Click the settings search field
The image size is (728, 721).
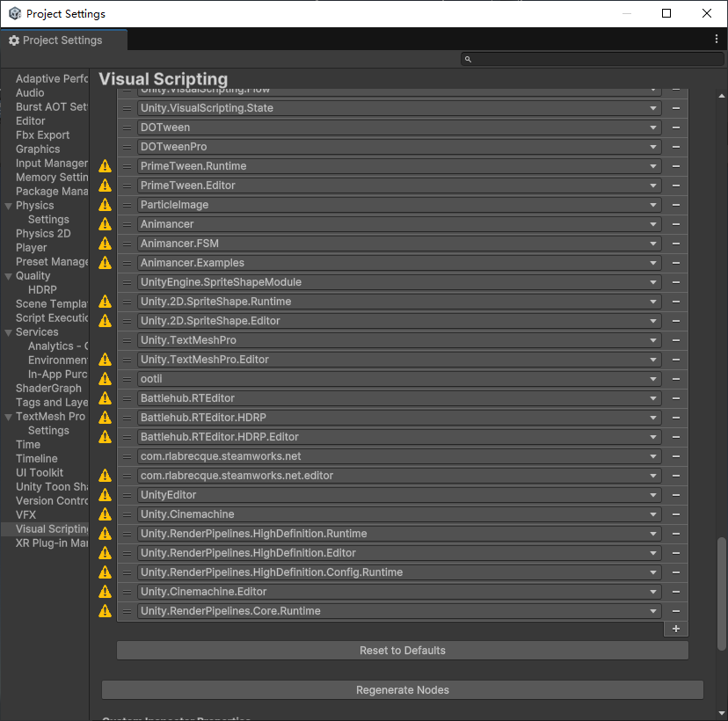coord(593,59)
